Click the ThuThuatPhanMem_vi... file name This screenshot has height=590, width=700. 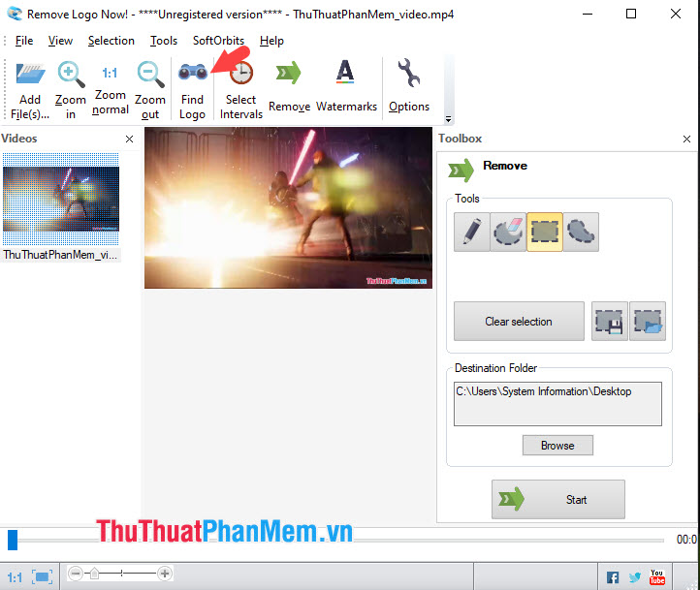coord(60,255)
